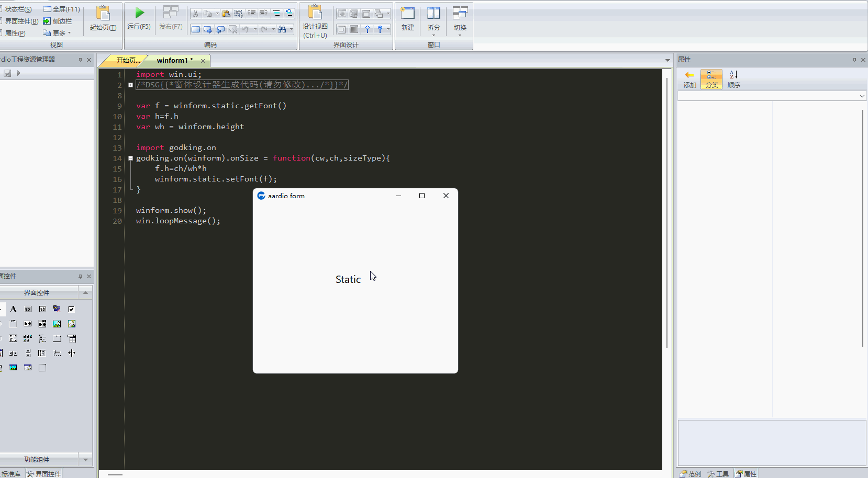
Task: Toggle the 侧边栏 sidebar option
Action: click(58, 21)
